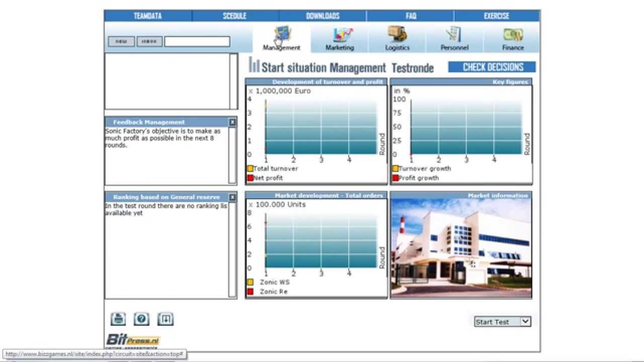Viewport: 644px width, 362px height.
Task: Open the EXERCISE menu
Action: 497,16
